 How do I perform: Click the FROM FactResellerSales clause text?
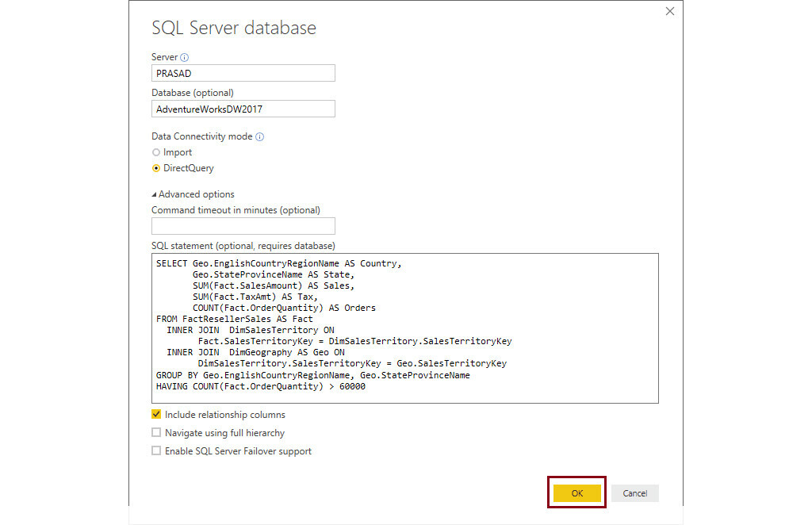point(230,319)
